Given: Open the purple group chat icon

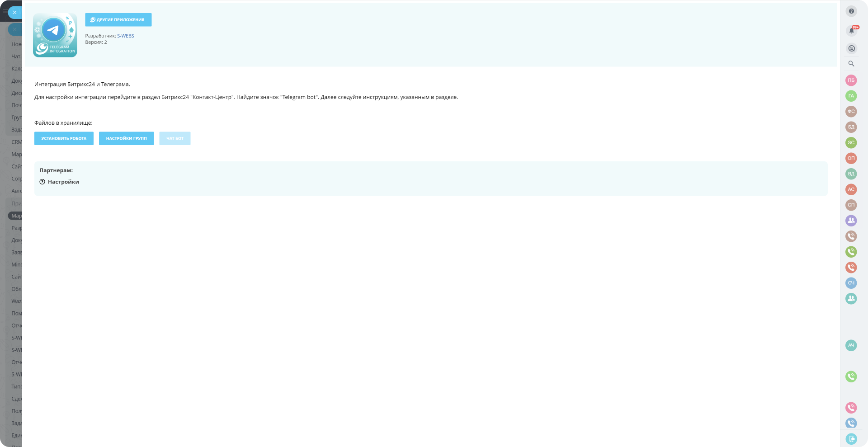Looking at the screenshot, I should (851, 221).
